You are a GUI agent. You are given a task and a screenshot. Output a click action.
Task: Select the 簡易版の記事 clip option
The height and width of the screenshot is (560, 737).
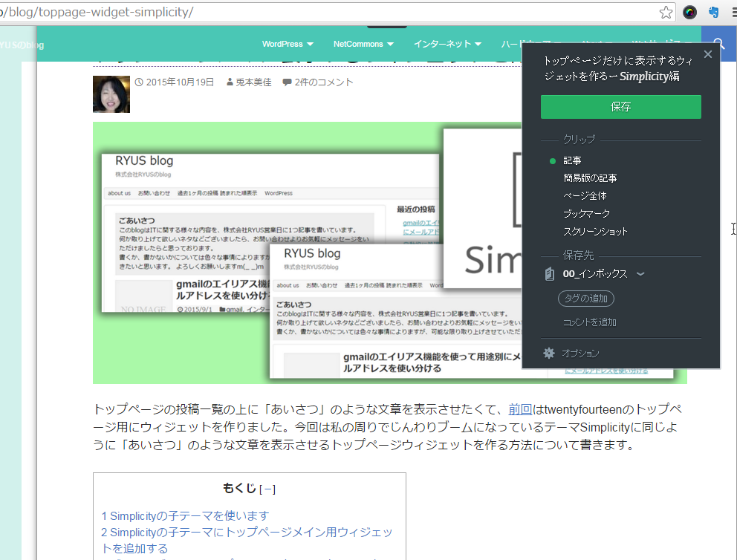tap(590, 178)
